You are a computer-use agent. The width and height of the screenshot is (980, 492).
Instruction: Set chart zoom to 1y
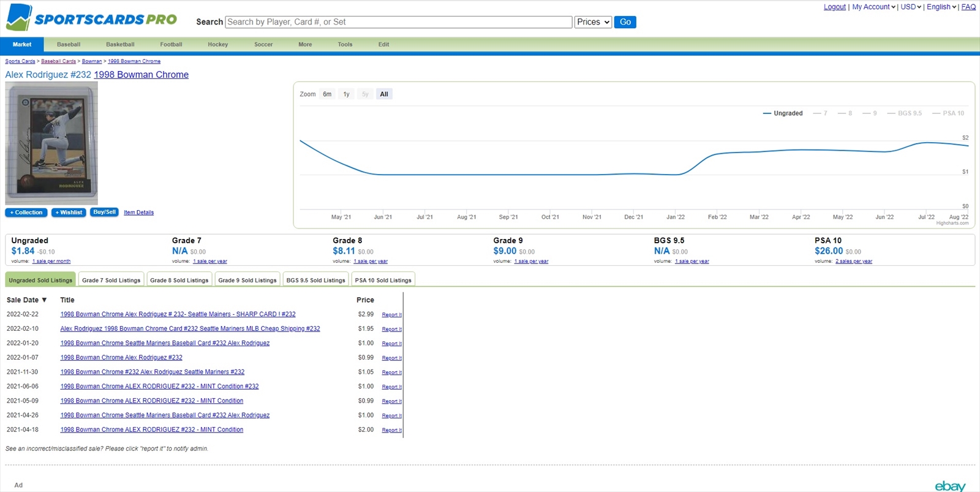346,94
